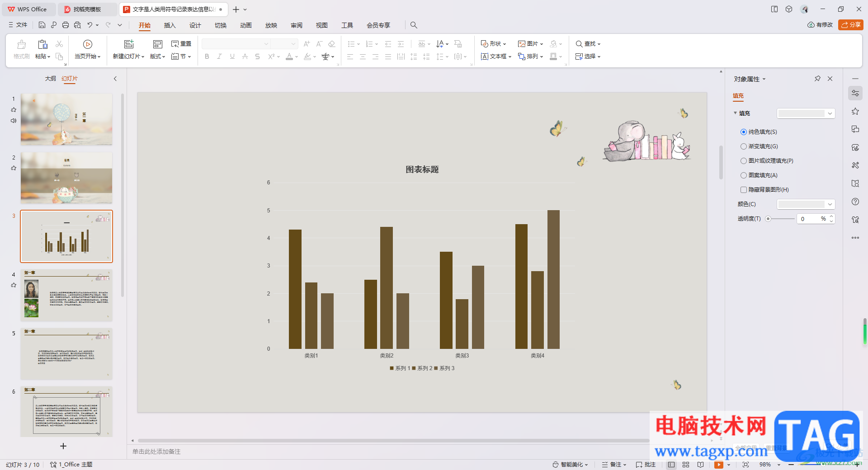Start slideshow from current slide play icon
The width and height of the screenshot is (868, 470).
tap(88, 44)
